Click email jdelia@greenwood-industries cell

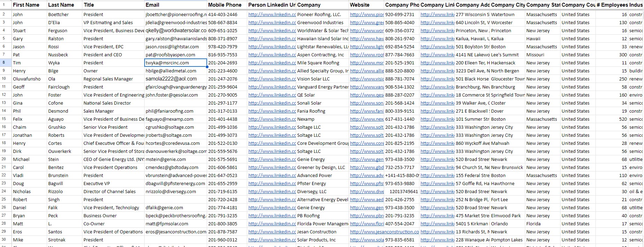pos(176,22)
